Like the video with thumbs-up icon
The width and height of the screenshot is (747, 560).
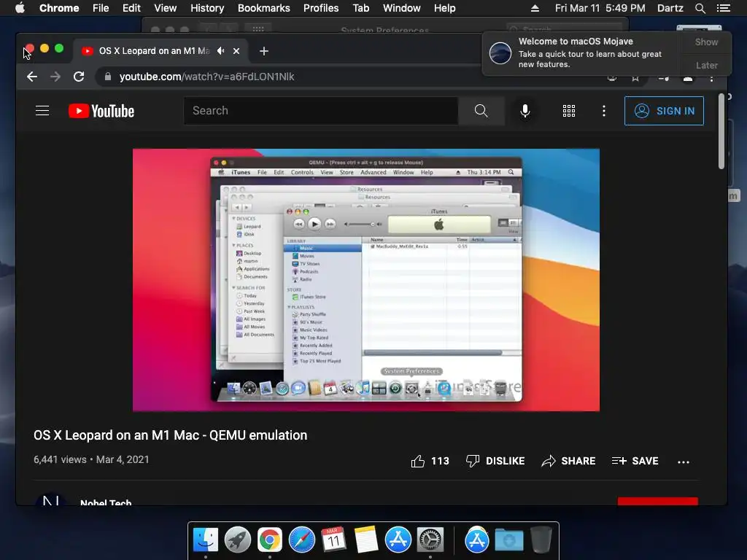click(x=418, y=461)
